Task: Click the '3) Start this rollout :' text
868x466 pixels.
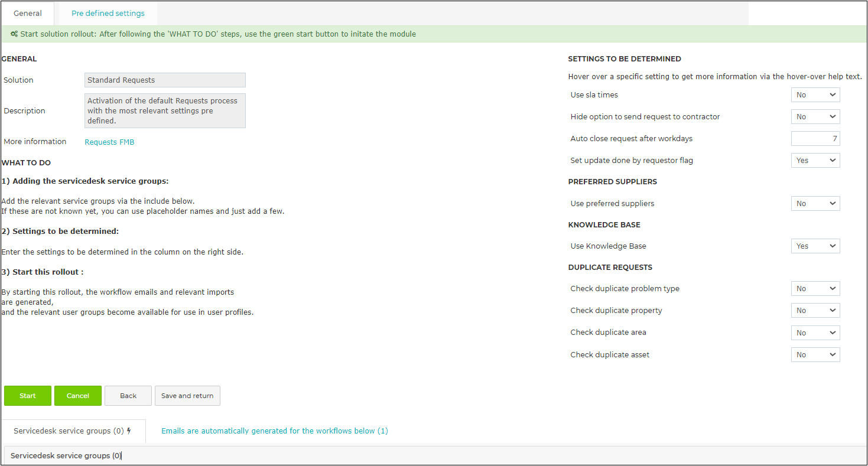Action: (x=43, y=272)
